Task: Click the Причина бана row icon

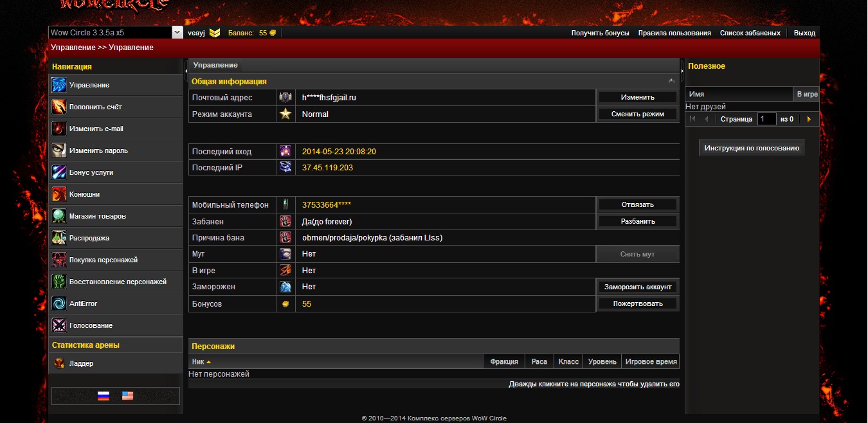Action: click(x=285, y=237)
